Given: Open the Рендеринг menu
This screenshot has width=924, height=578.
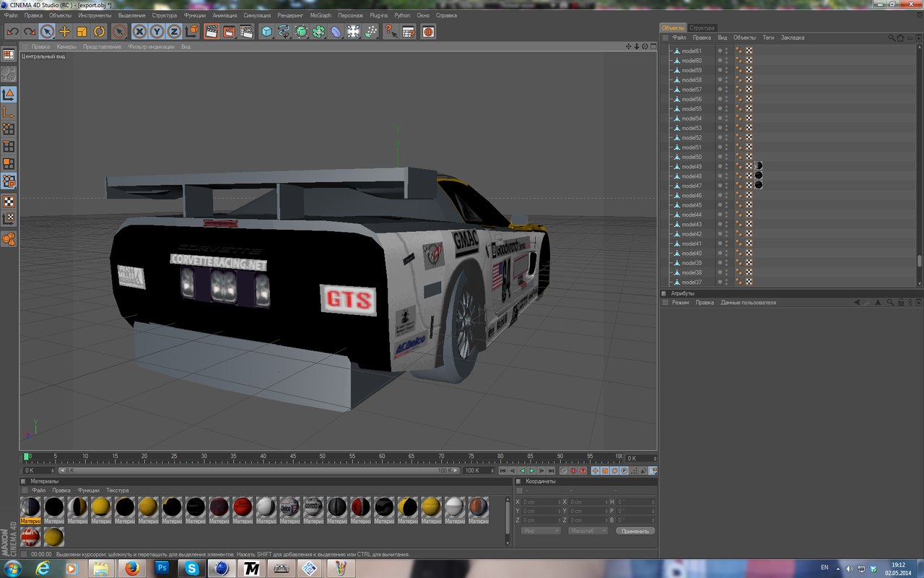Looking at the screenshot, I should click(290, 15).
